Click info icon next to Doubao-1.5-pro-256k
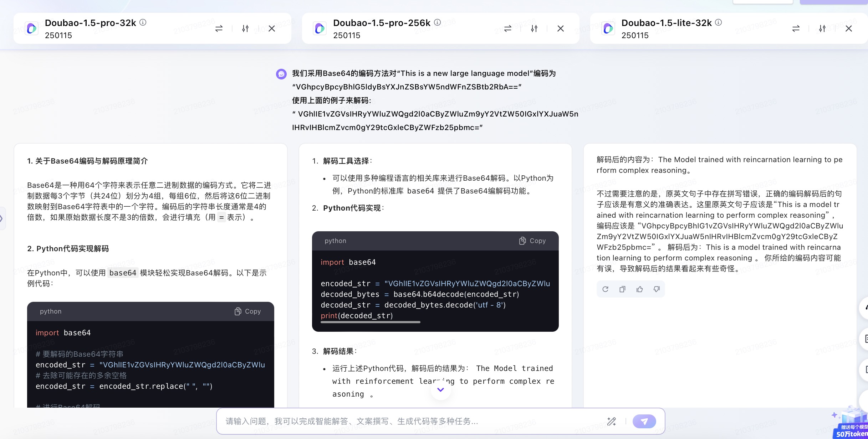The width and height of the screenshot is (868, 439). click(438, 22)
